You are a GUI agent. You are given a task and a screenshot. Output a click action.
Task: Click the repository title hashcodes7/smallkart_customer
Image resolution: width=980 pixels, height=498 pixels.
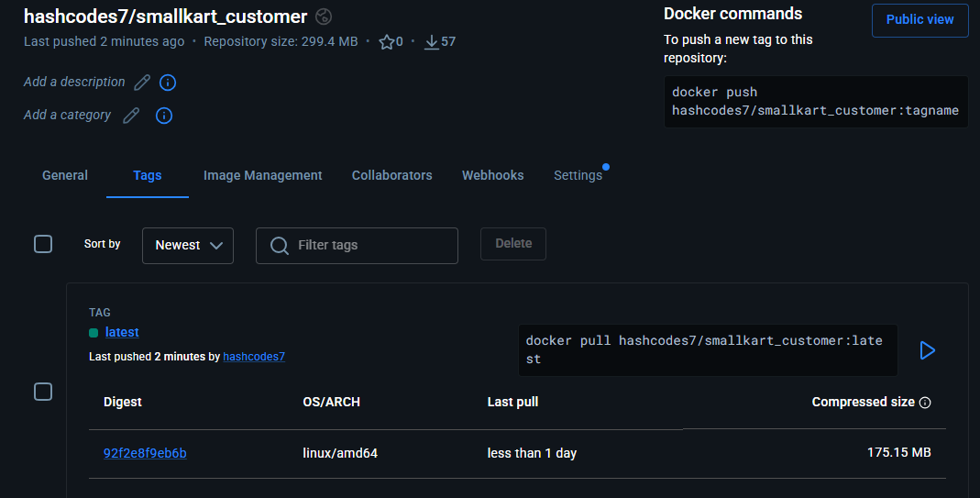click(166, 17)
